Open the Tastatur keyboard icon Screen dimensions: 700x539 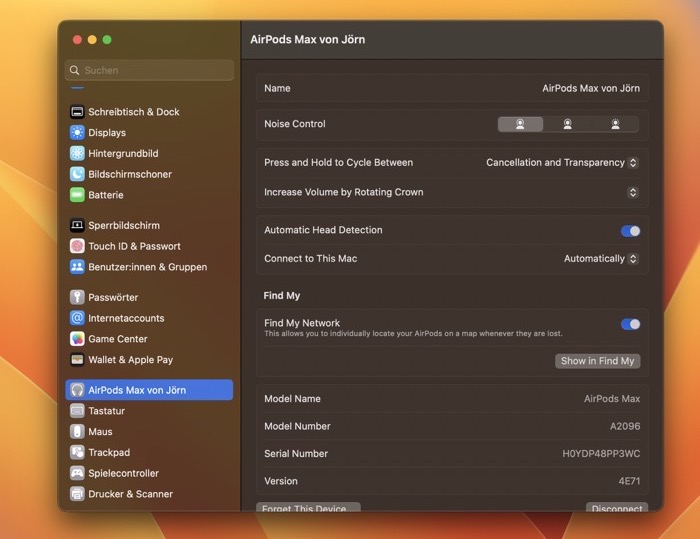tap(77, 410)
